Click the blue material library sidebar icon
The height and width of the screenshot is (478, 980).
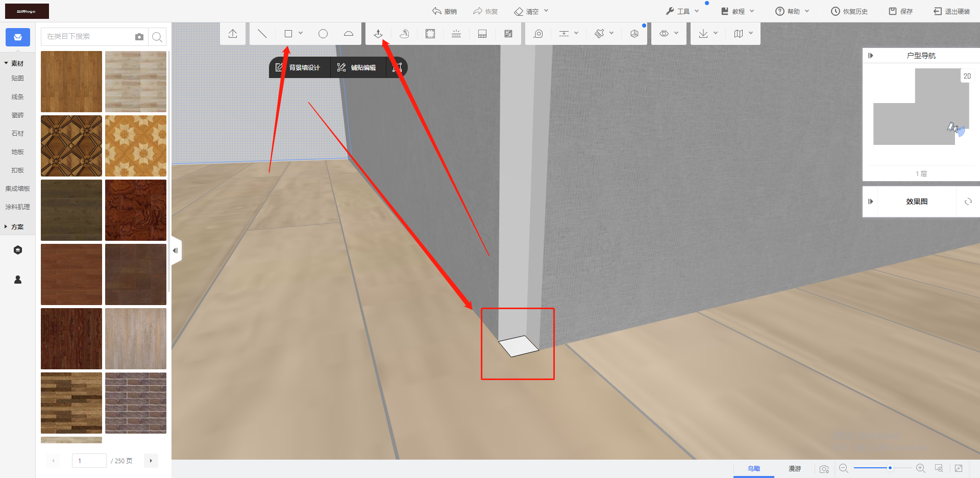(x=18, y=37)
